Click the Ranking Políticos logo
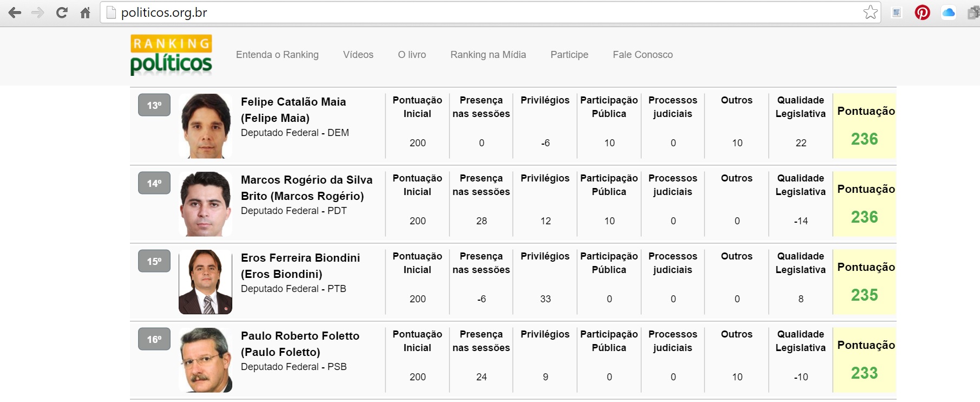The height and width of the screenshot is (402, 980). (171, 55)
